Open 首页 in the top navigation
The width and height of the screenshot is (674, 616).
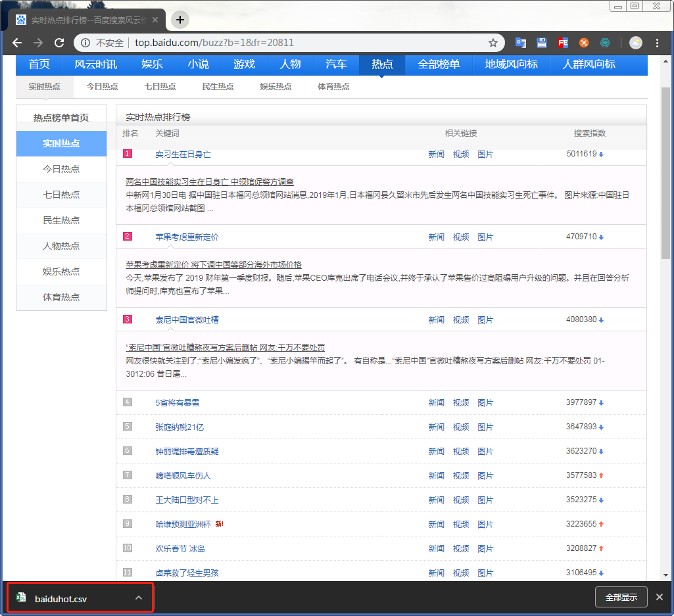tap(39, 64)
